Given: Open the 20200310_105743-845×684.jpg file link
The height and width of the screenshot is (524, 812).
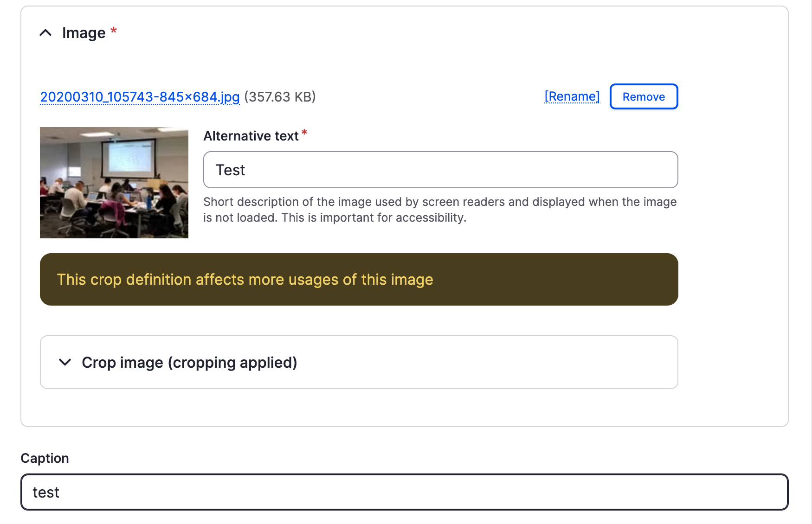Looking at the screenshot, I should click(x=140, y=97).
